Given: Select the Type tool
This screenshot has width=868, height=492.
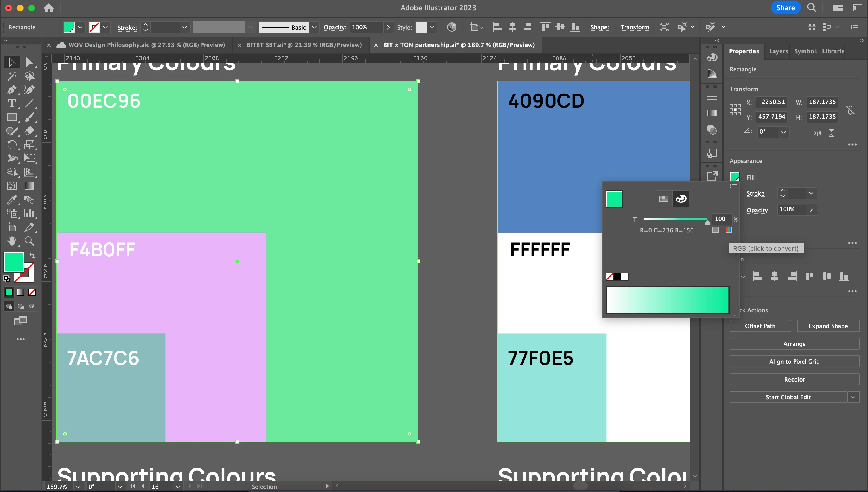Looking at the screenshot, I should [11, 103].
